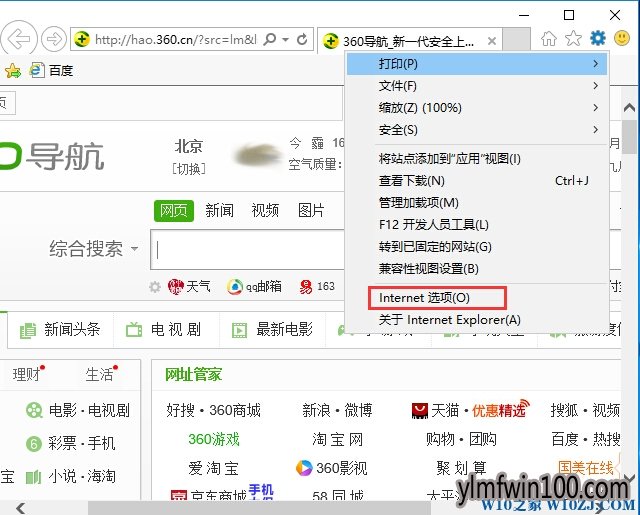Click the add-to-favorites-bar star icon
Viewport: 640px width, 515px height.
point(13,71)
